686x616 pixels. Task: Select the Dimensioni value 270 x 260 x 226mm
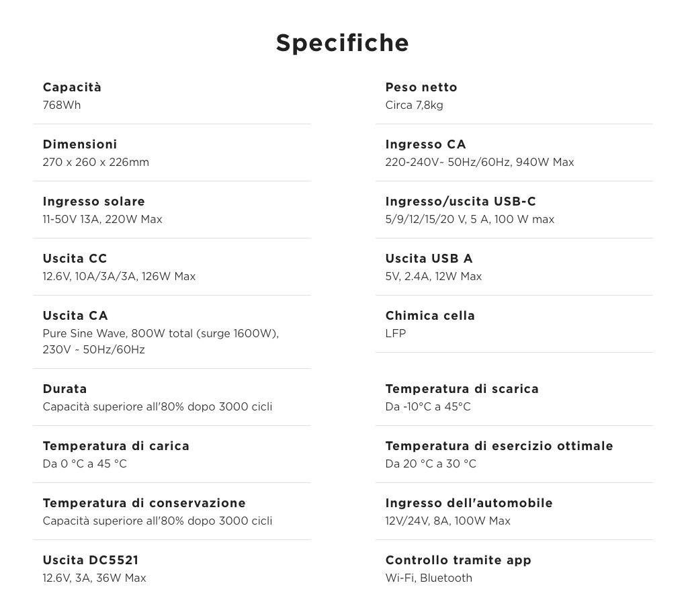96,163
